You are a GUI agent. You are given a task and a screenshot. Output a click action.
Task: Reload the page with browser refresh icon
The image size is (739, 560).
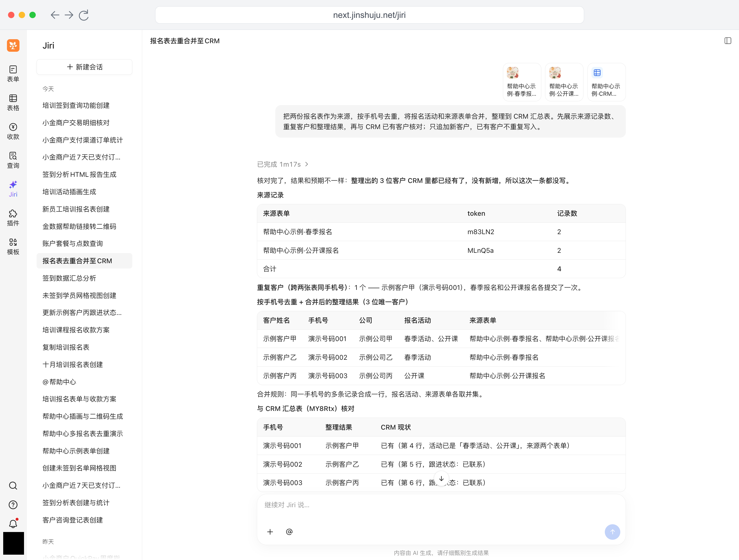click(x=84, y=15)
